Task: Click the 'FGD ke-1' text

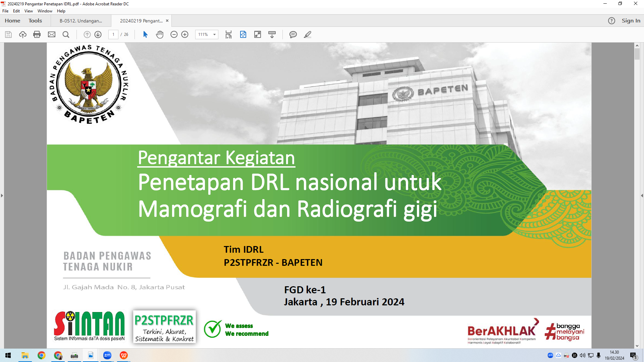Action: (305, 290)
